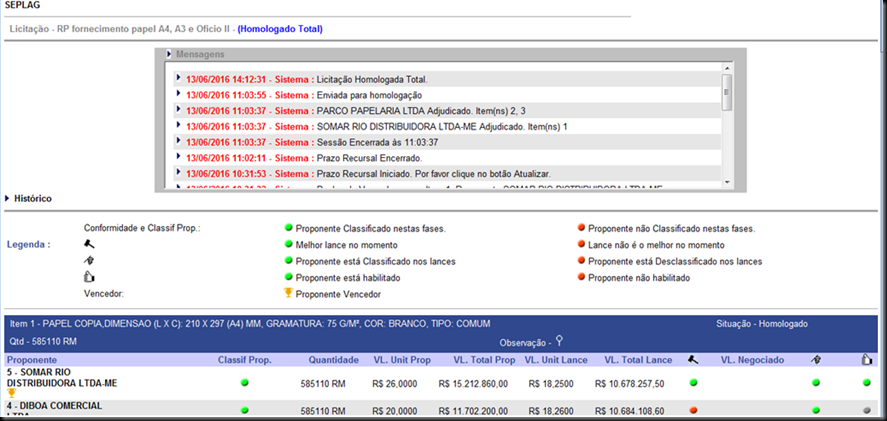Click winner trophy under SOMAR RIO DISTRIBUIDORA

[x=11, y=393]
